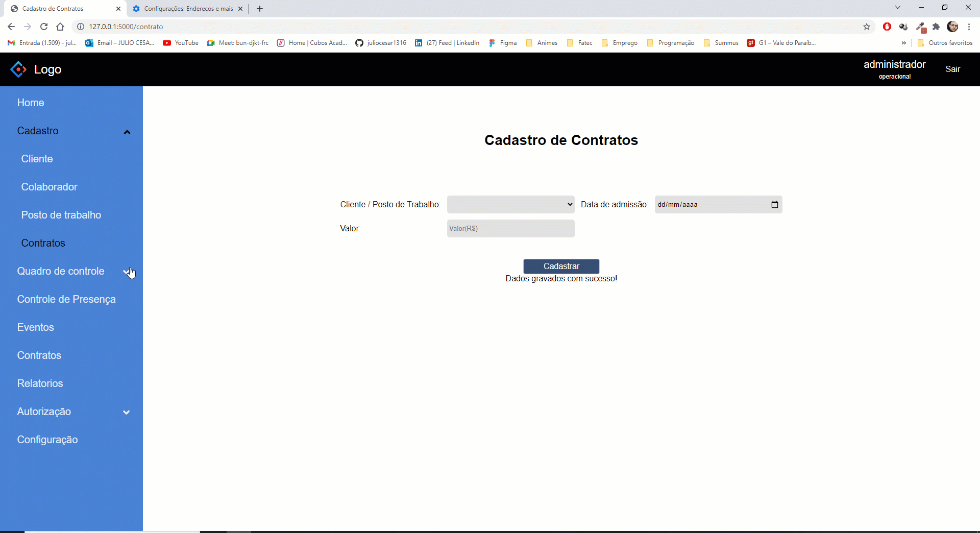Open the AdBlock extension icon
The width and height of the screenshot is (980, 533).
pos(887,27)
